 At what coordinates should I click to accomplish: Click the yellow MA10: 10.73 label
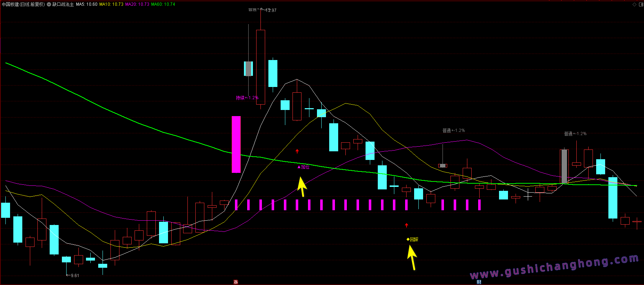point(111,4)
